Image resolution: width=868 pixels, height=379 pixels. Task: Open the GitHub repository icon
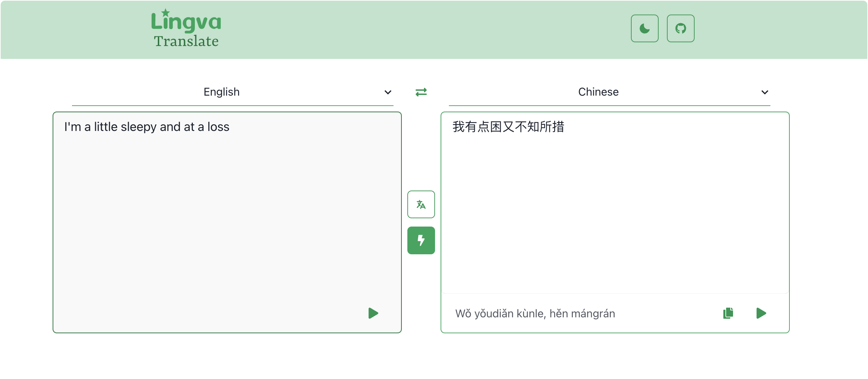(680, 28)
